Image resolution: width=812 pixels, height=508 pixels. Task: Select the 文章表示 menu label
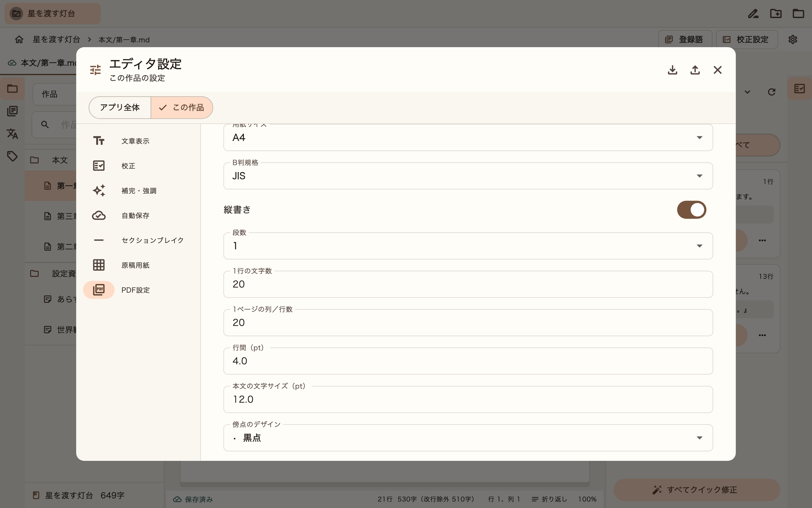[x=136, y=141]
